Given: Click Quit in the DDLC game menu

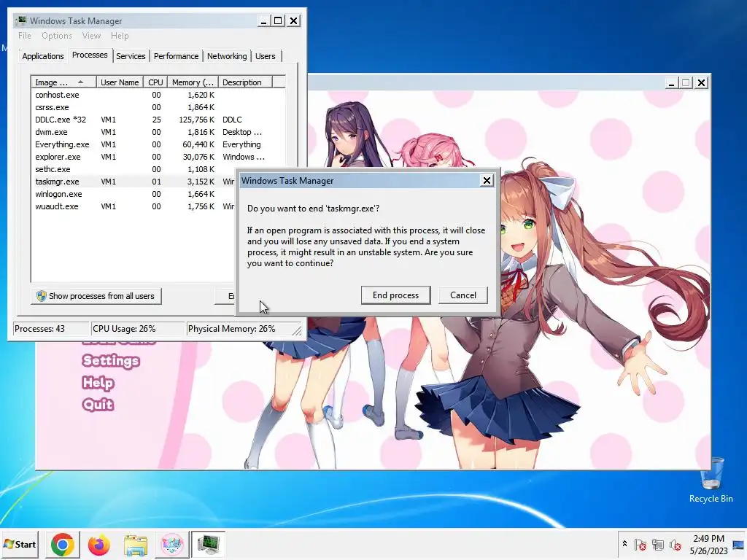Looking at the screenshot, I should tap(98, 404).
